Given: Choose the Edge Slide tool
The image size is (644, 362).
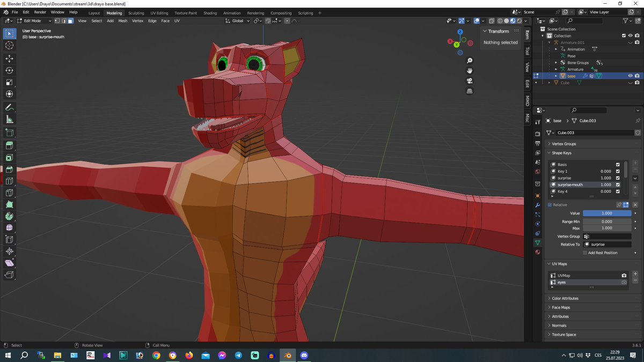Looking at the screenshot, I should [x=9, y=239].
